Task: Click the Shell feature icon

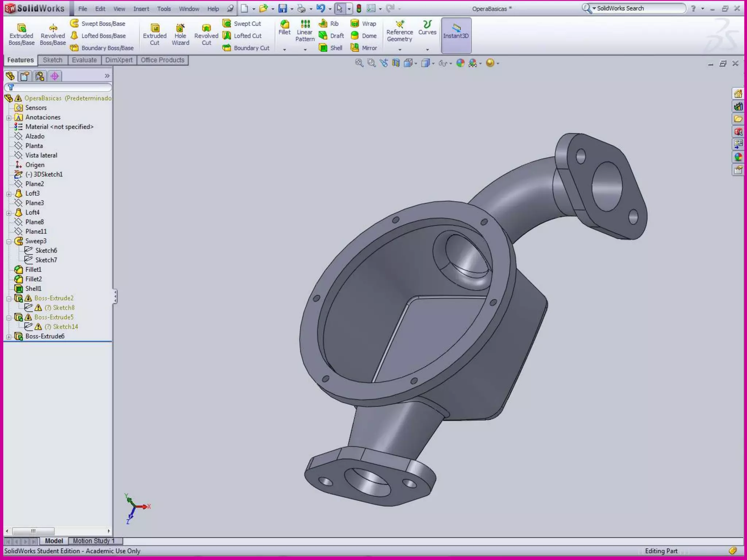Action: click(323, 48)
